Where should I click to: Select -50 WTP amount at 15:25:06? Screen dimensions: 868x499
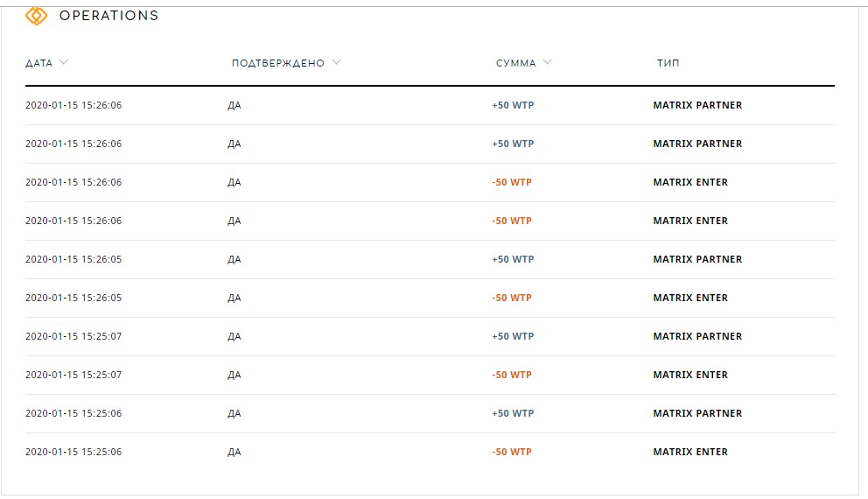tap(512, 452)
